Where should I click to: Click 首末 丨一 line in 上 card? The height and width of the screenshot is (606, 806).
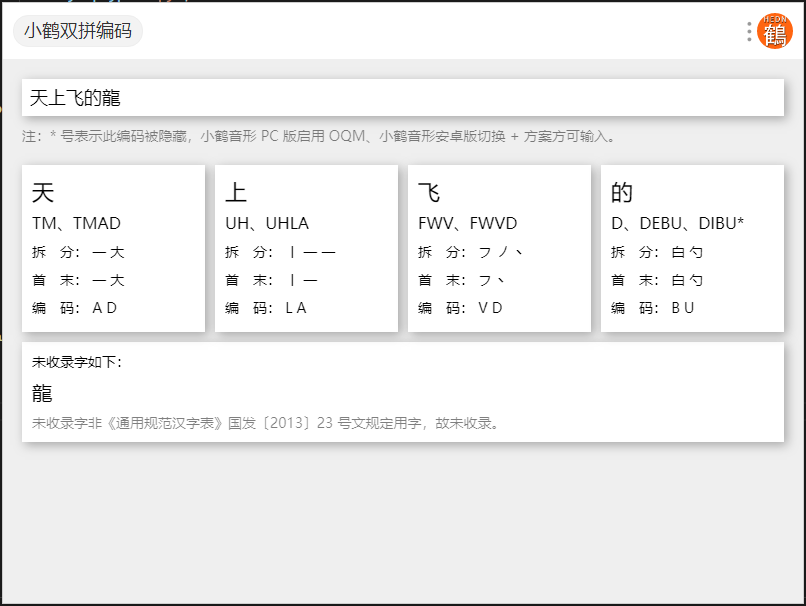pyautogui.click(x=271, y=280)
